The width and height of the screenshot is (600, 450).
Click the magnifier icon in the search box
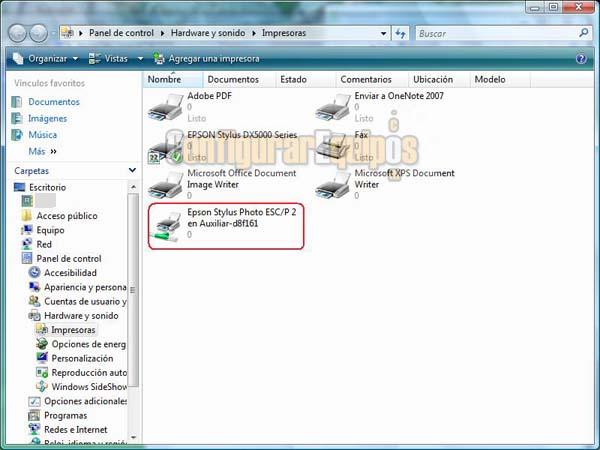click(584, 33)
